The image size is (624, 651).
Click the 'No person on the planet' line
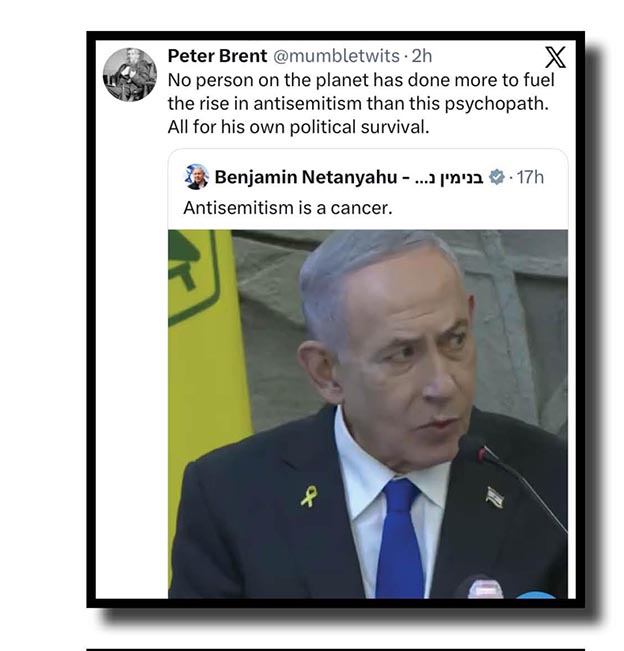[361, 81]
